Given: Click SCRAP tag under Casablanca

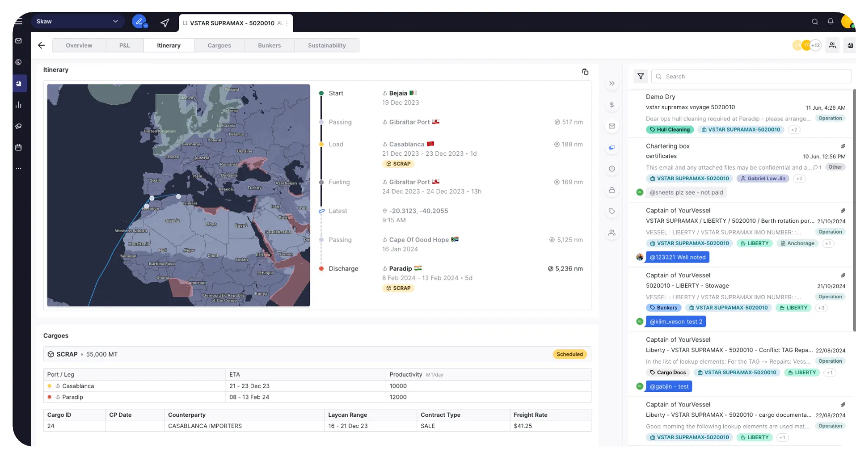Looking at the screenshot, I should (399, 164).
